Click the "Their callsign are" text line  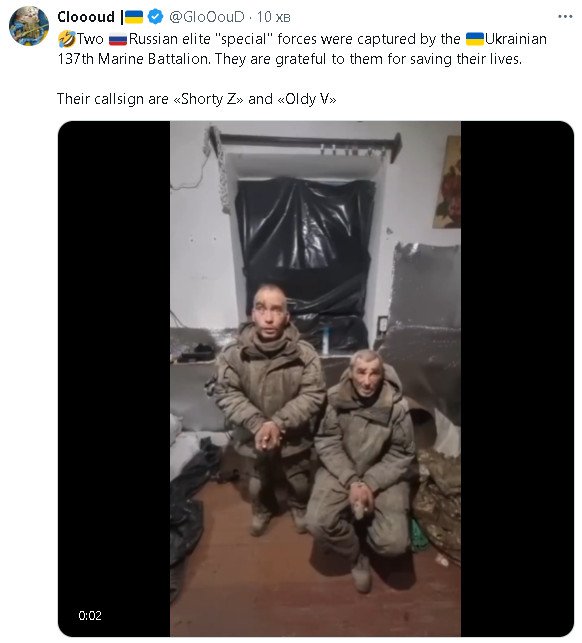point(112,99)
